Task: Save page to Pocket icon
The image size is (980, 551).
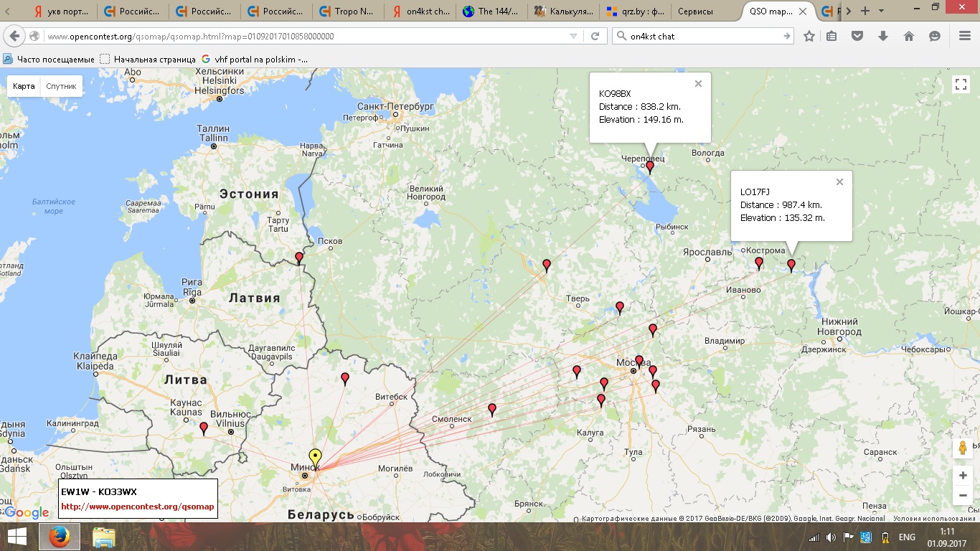Action: click(x=857, y=36)
